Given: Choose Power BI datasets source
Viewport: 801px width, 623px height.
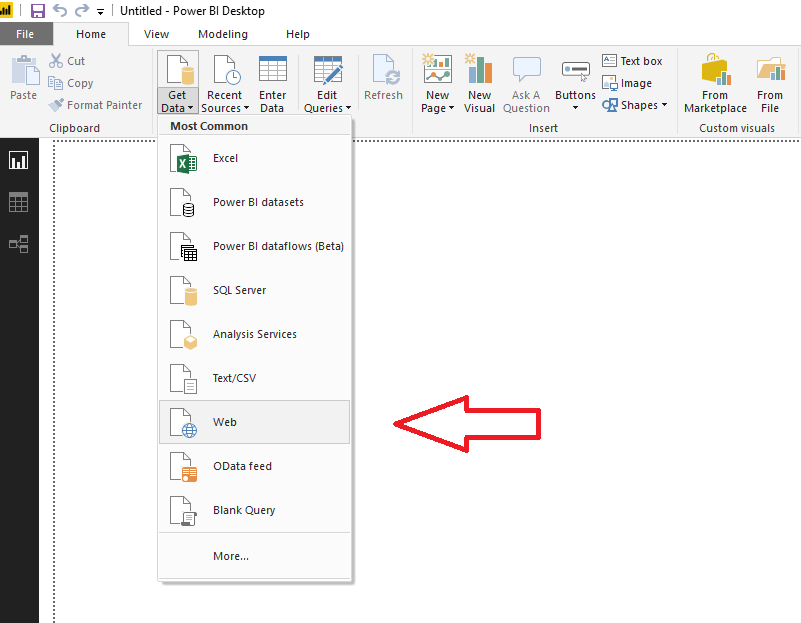Looking at the screenshot, I should point(254,202).
